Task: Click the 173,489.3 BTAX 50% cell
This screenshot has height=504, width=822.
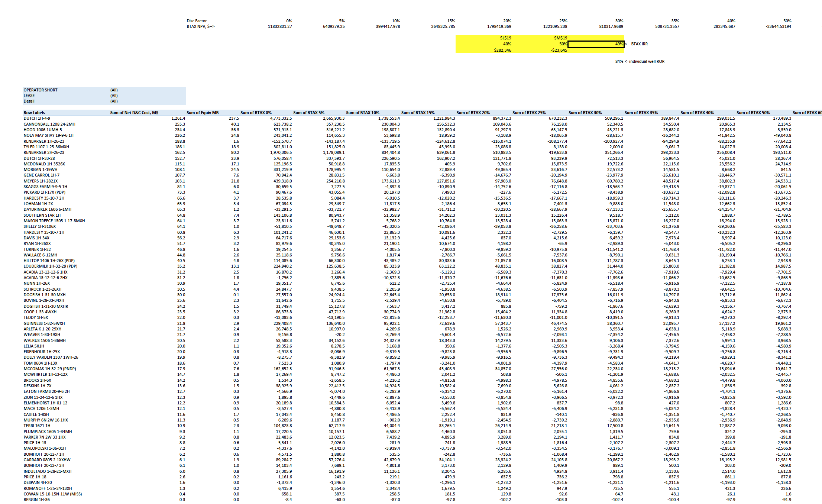Action: [x=782, y=118]
